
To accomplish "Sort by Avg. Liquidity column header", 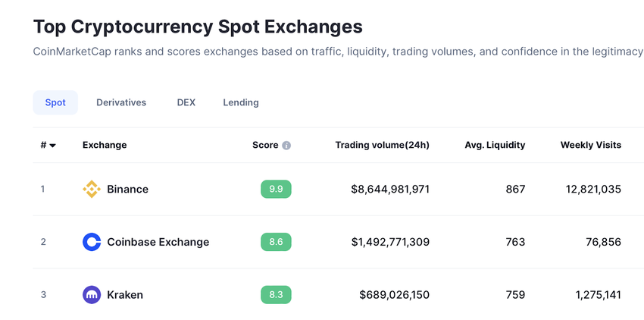I will point(495,145).
